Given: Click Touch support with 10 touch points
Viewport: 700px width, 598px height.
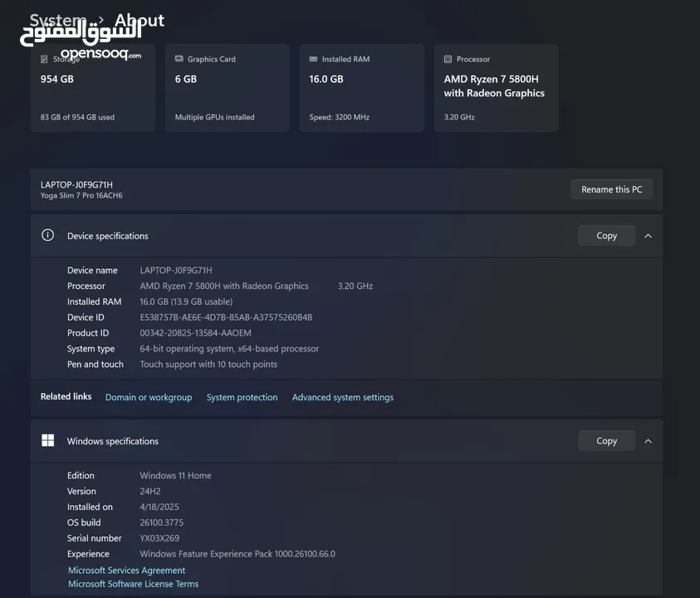Looking at the screenshot, I should click(208, 364).
